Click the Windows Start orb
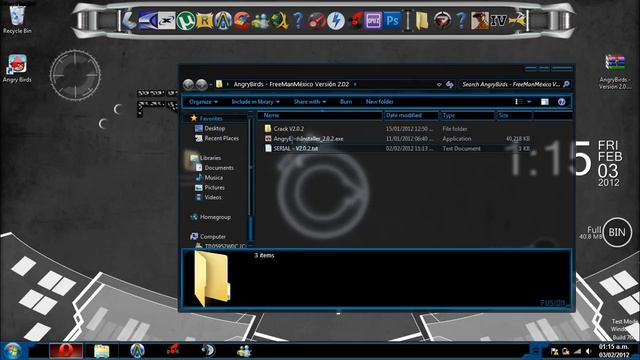 click(x=13, y=351)
